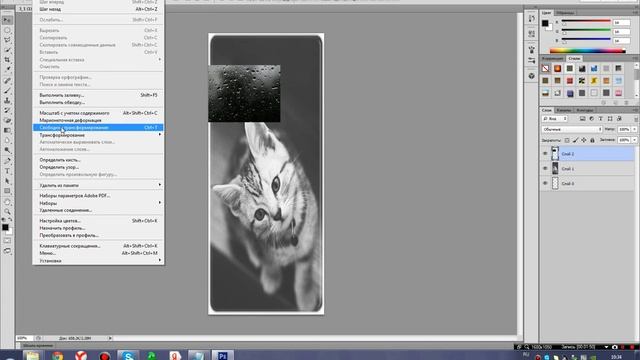Open Клавиатурные сокращения menu entry
The height and width of the screenshot is (360, 640).
point(98,246)
